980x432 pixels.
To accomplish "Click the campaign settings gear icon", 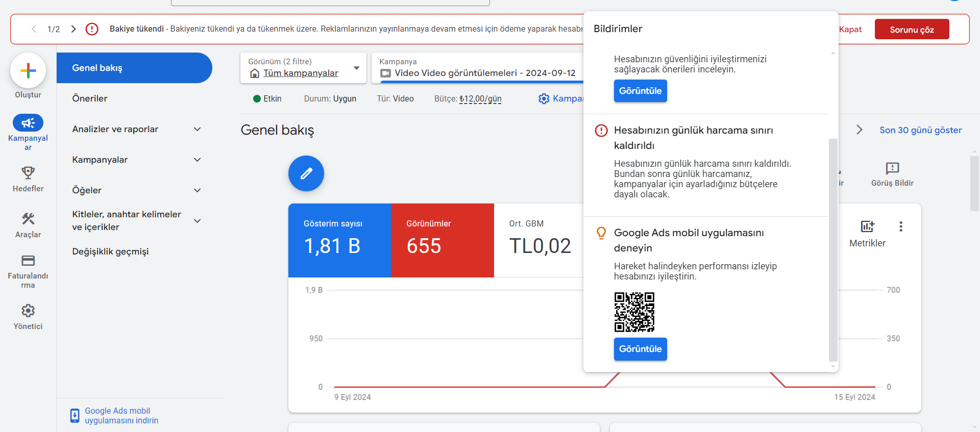I will (x=544, y=98).
